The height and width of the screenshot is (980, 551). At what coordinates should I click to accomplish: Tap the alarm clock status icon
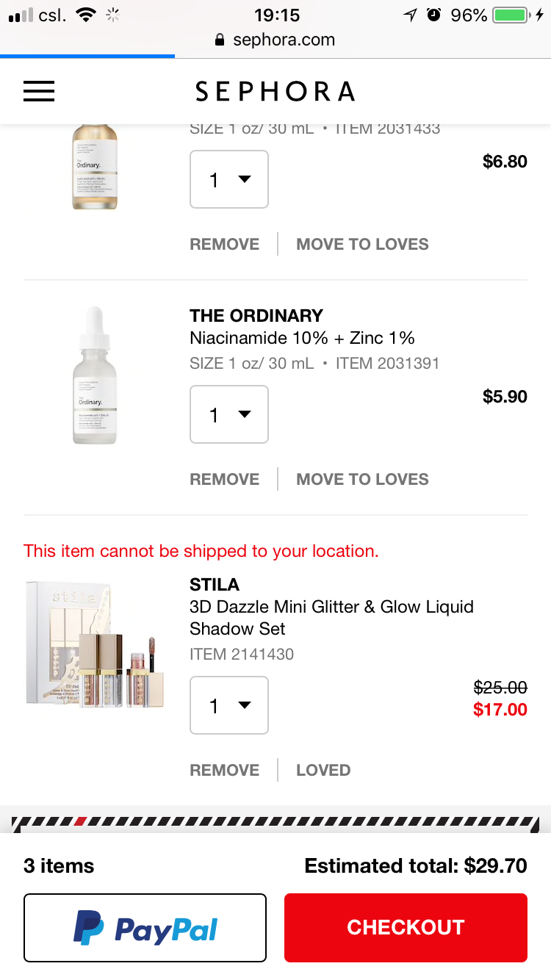point(433,15)
